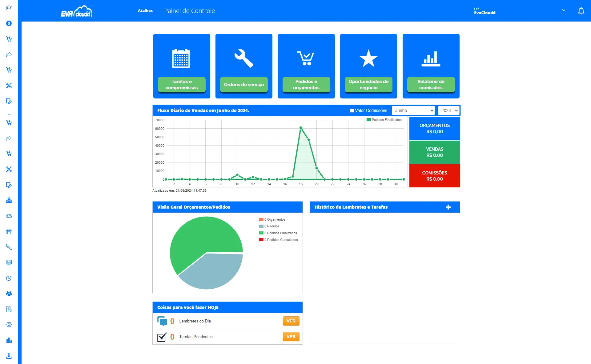Open the people group sidebar icon
The width and height of the screenshot is (591, 364).
(9, 294)
